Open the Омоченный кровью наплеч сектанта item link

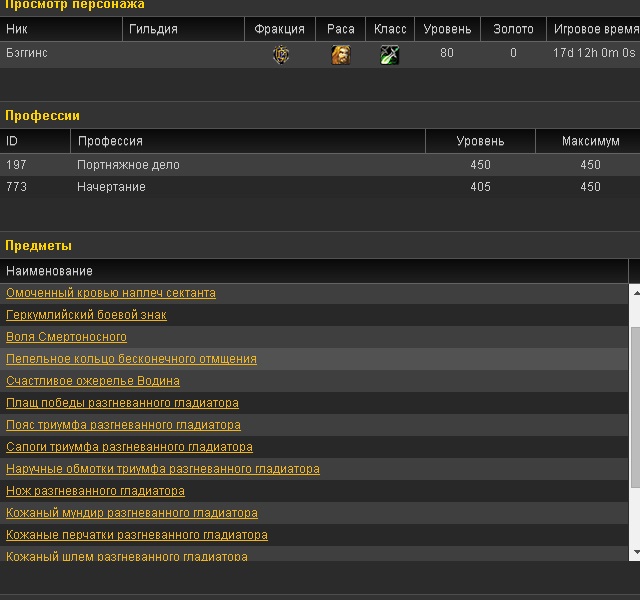(111, 293)
